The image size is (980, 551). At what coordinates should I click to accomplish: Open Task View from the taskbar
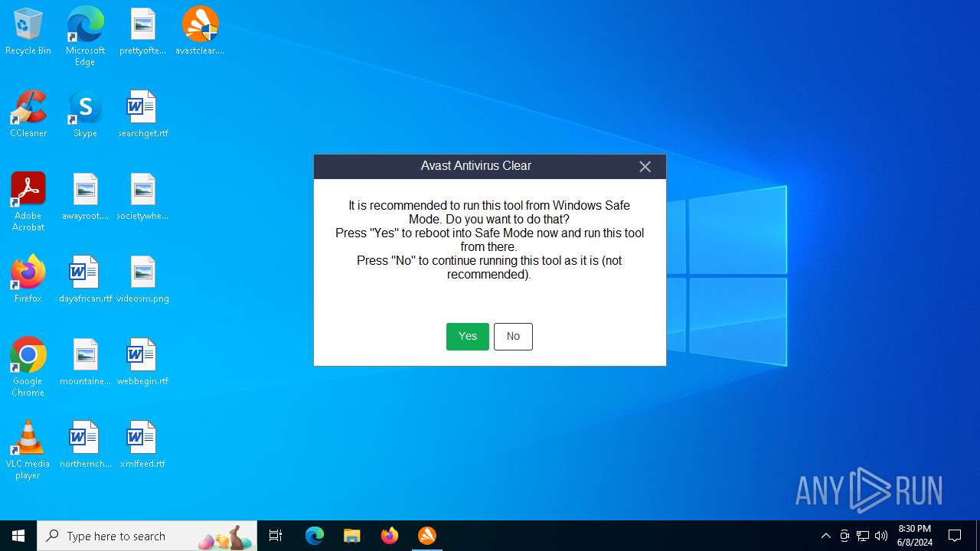click(x=276, y=536)
